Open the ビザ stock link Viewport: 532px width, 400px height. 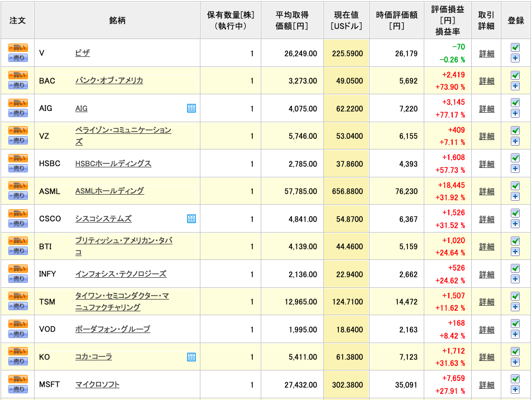[x=83, y=53]
